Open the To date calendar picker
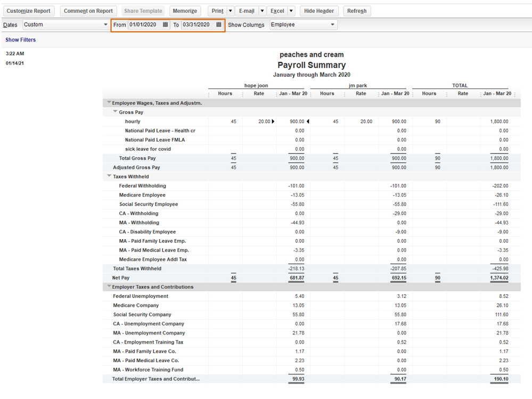This screenshot has height=399, width=532. pos(219,25)
